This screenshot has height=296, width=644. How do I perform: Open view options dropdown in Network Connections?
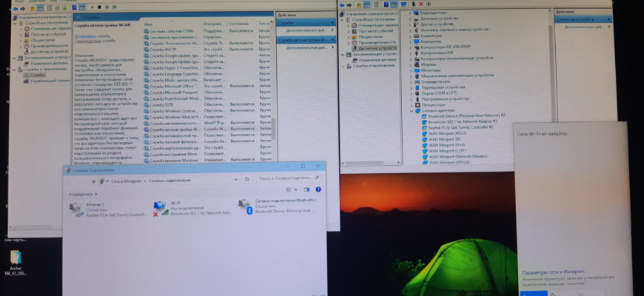[x=295, y=189]
